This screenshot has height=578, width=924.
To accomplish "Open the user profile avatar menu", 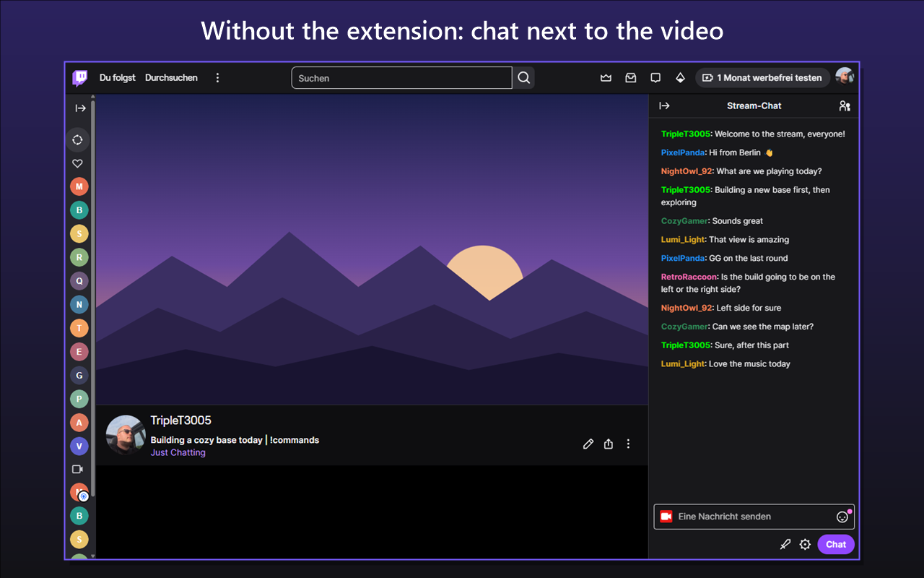I will click(x=845, y=77).
